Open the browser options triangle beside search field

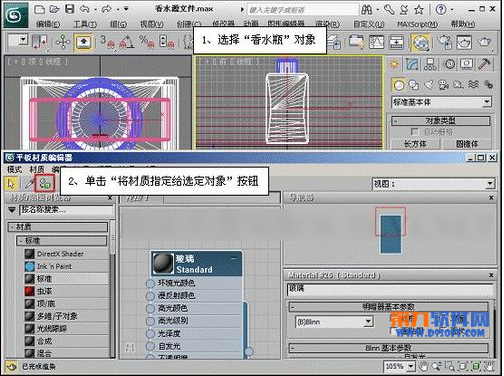[12, 210]
